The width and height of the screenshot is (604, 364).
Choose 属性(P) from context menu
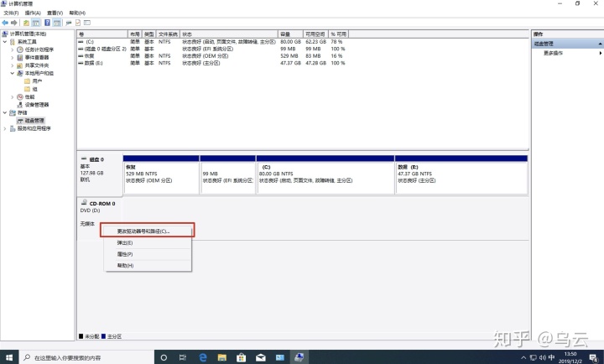148,254
